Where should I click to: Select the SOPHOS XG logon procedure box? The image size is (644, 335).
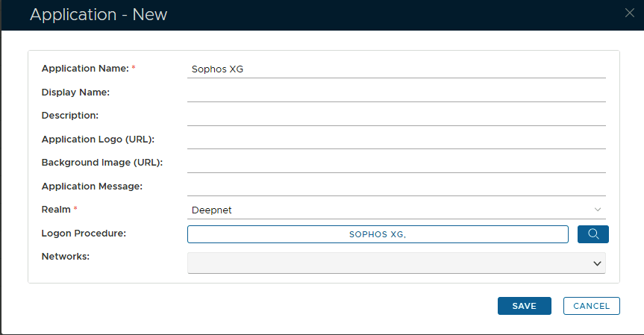click(378, 234)
